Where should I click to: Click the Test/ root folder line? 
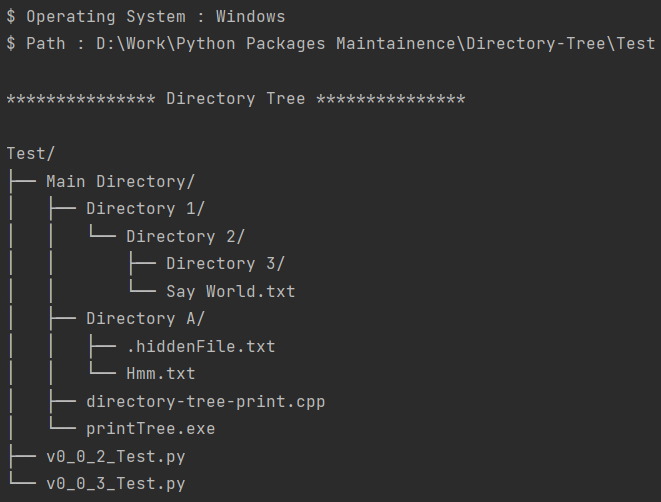(31, 154)
